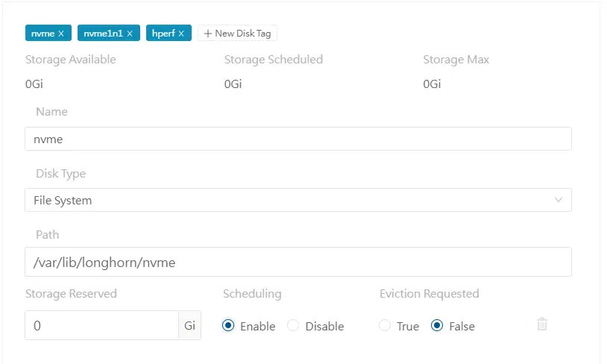Click the Gi unit addon
The width and height of the screenshot is (607, 364).
(x=189, y=326)
